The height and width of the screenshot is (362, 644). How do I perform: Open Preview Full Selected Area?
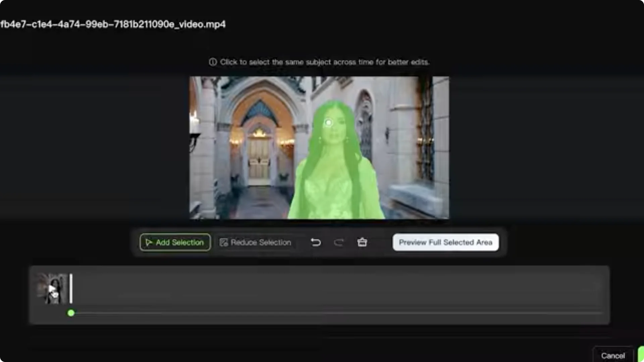coord(445,242)
